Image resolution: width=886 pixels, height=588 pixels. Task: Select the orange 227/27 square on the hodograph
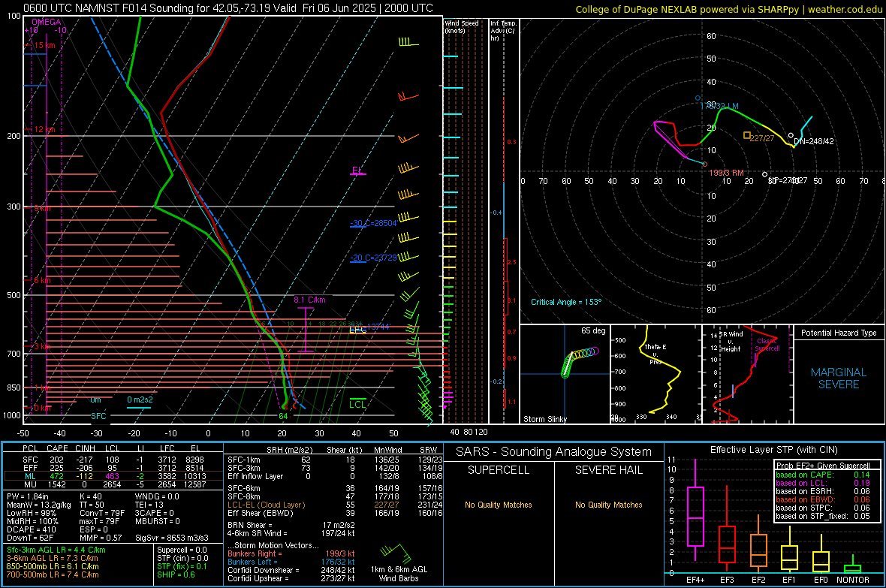(746, 136)
